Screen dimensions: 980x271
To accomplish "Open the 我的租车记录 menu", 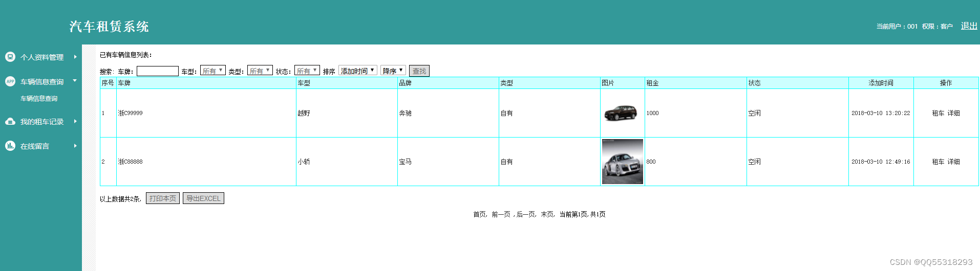I will click(x=42, y=122).
